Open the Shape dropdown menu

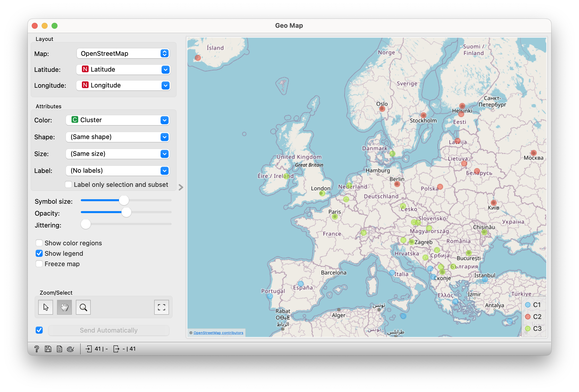coord(117,137)
